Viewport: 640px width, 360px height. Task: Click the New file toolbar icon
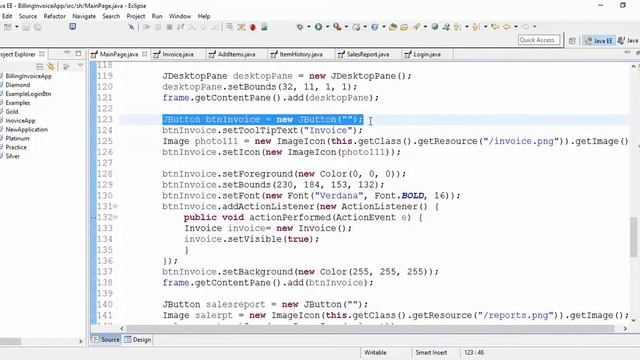(x=7, y=27)
